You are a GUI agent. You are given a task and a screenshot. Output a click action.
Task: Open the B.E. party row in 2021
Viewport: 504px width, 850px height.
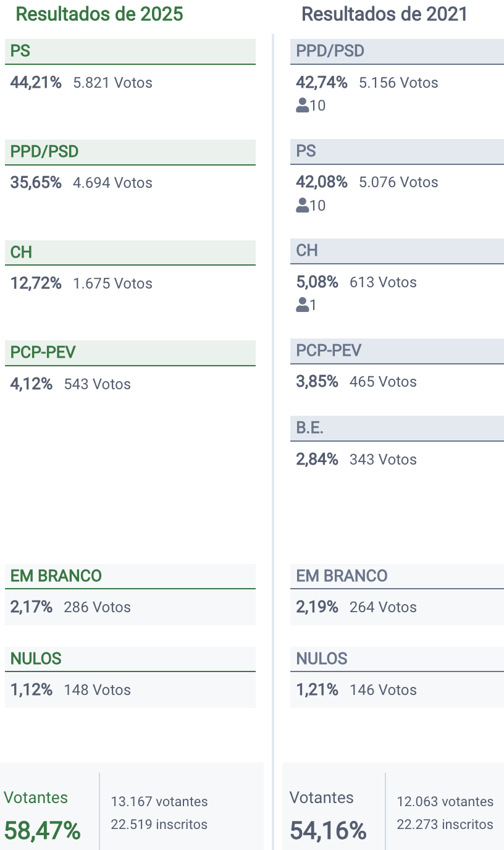[397, 428]
